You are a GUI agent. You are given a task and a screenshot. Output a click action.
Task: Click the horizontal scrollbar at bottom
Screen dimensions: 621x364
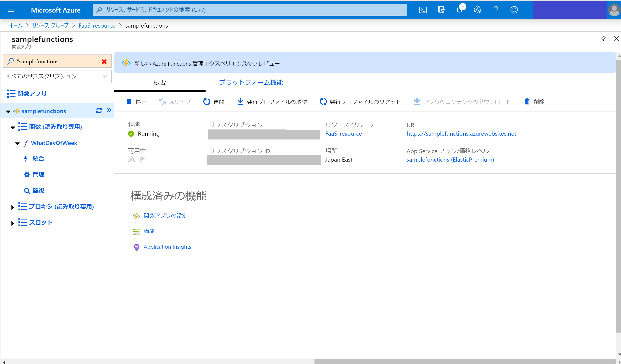click(x=465, y=361)
